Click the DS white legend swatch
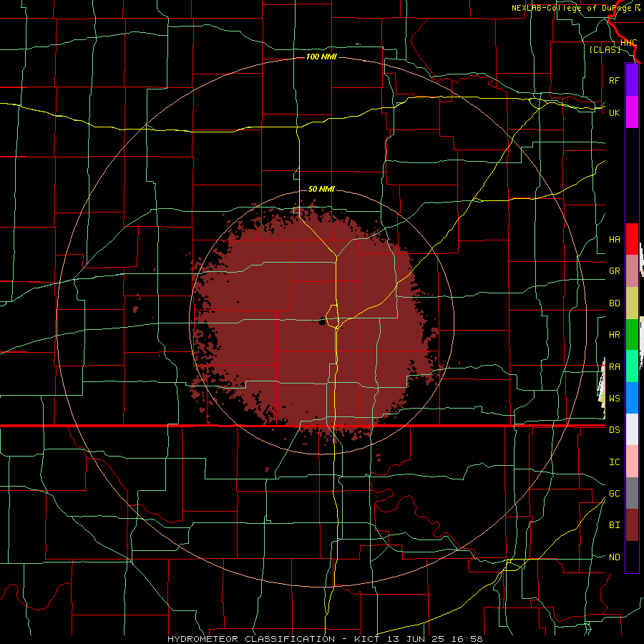This screenshot has width=644, height=644. (632, 429)
